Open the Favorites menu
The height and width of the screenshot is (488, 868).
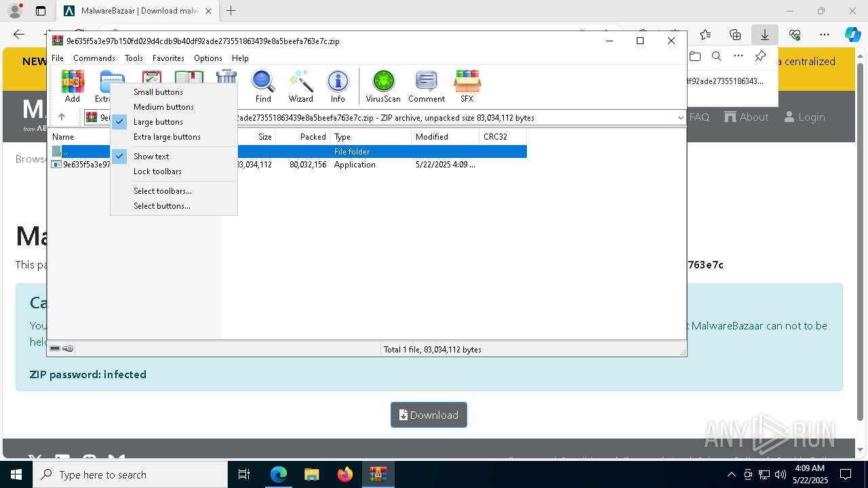pyautogui.click(x=168, y=58)
